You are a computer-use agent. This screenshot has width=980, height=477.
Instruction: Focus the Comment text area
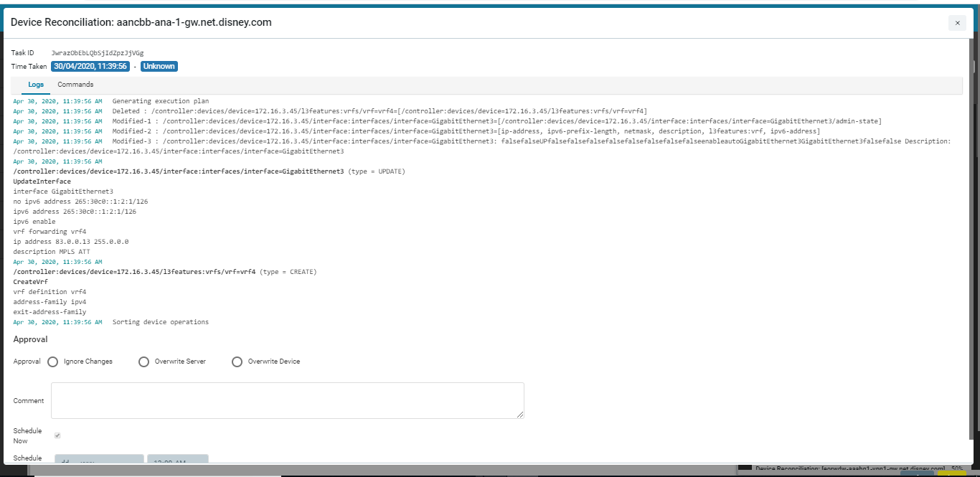tap(288, 400)
